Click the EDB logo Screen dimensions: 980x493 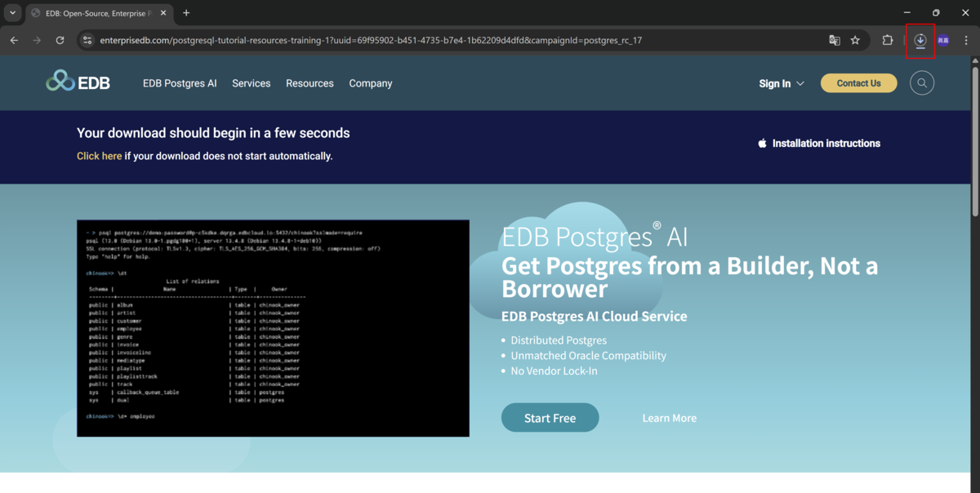tap(78, 82)
